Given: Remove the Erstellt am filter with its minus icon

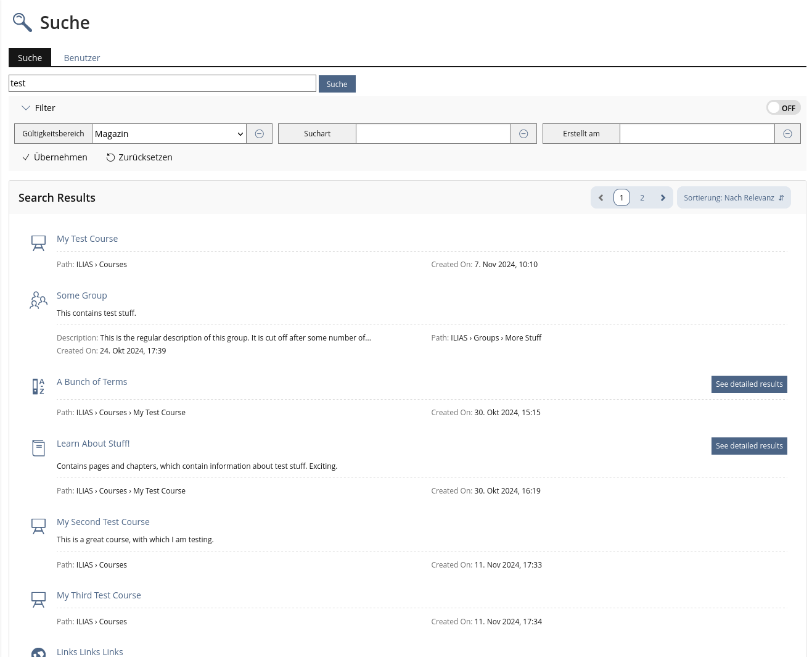Looking at the screenshot, I should pyautogui.click(x=787, y=134).
